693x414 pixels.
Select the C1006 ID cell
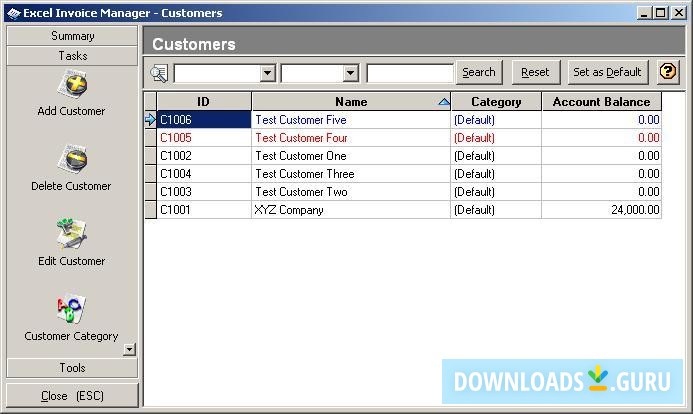(x=204, y=120)
